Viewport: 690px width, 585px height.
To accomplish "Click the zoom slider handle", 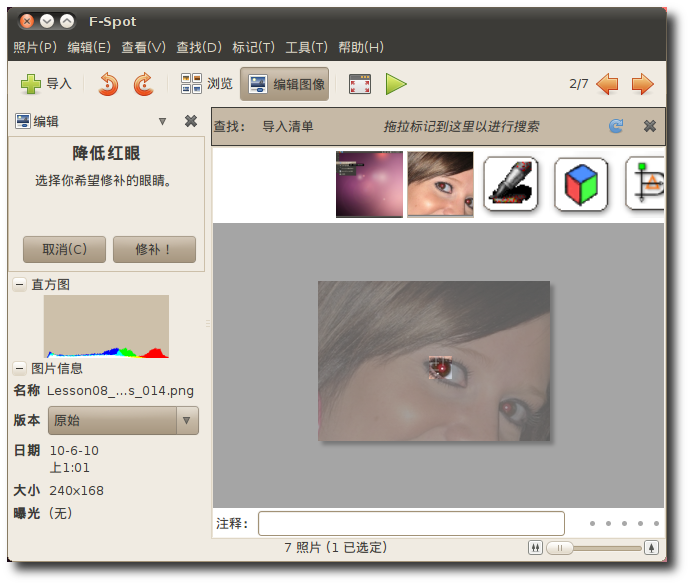I will [560, 548].
